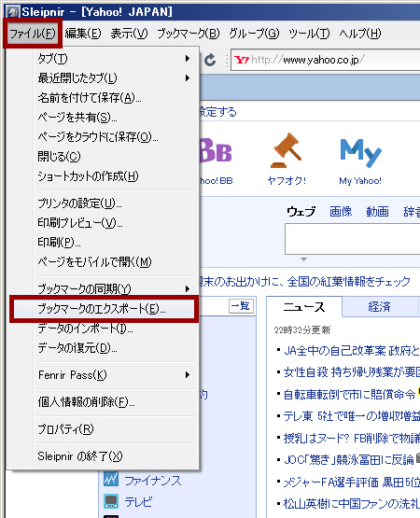Open the ツール(T) menu

click(309, 34)
